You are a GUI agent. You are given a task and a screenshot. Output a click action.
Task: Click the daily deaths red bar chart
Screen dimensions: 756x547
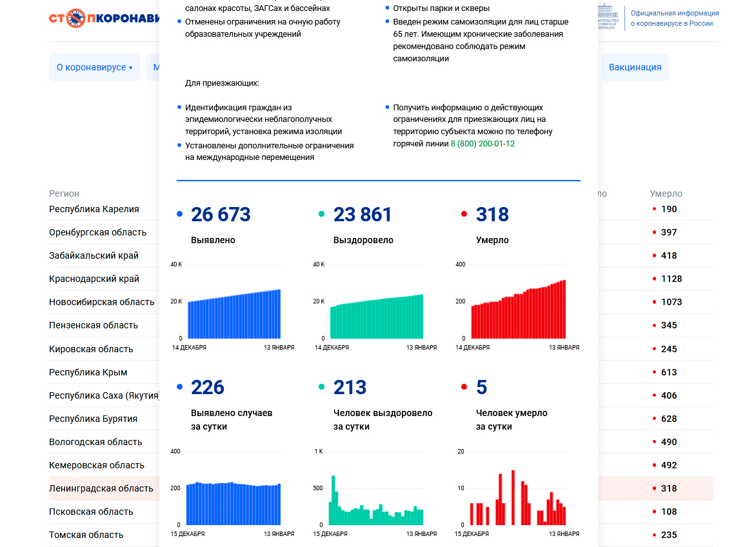click(x=519, y=503)
